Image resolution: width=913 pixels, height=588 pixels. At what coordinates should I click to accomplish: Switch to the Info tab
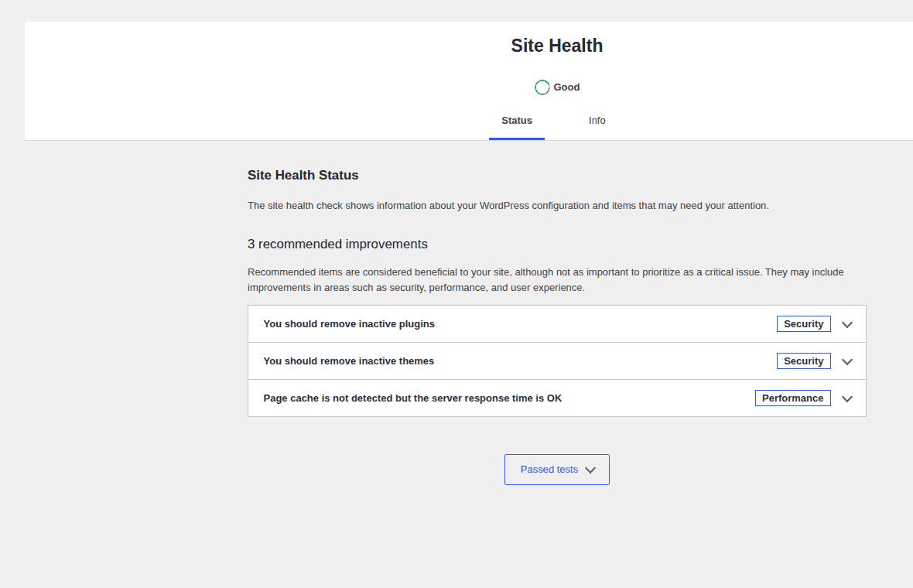pos(597,121)
